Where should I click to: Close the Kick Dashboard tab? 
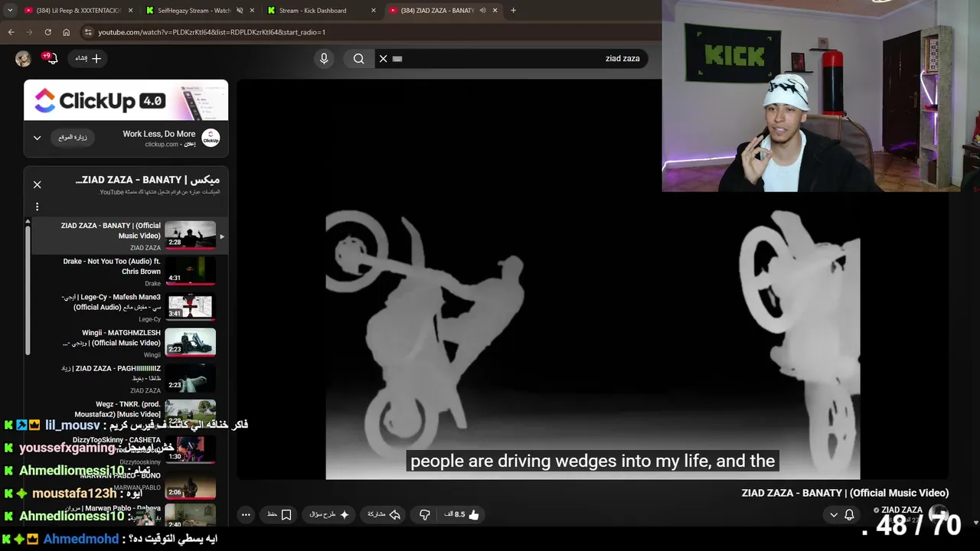(x=374, y=11)
